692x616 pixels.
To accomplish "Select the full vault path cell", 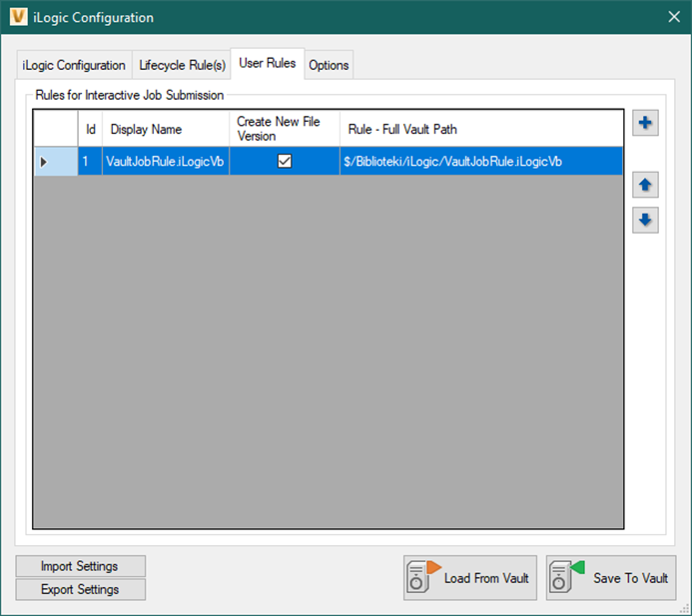I will 481,162.
